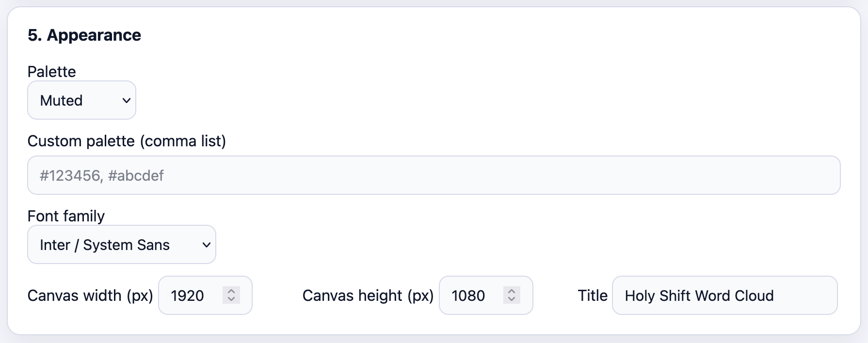Decrease canvas height with the down arrow
Screen dimensions: 868x343
coord(512,299)
